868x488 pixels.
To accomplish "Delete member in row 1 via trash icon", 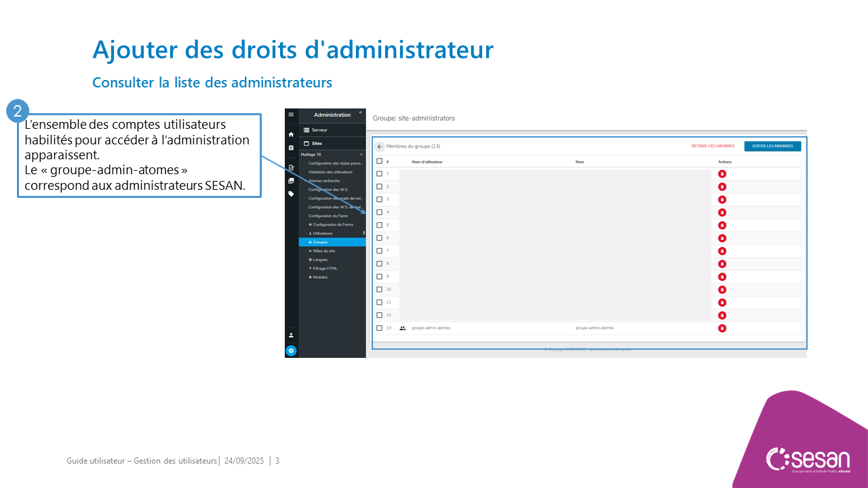I will [722, 174].
